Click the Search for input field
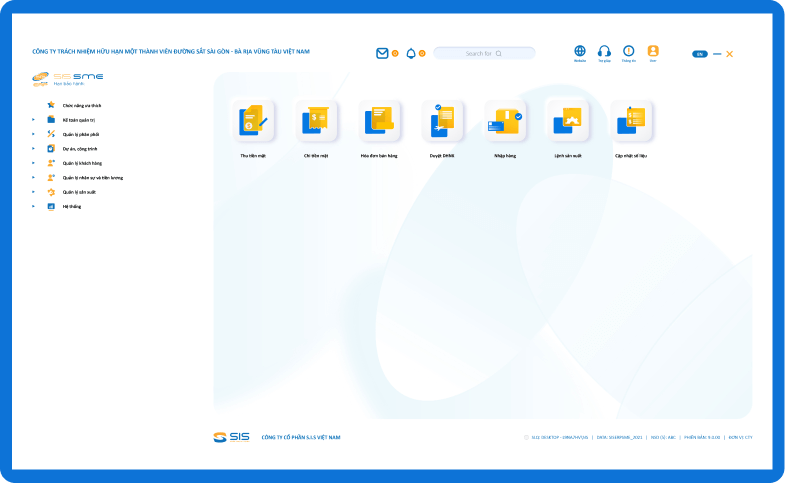This screenshot has height=484, width=785. [484, 53]
